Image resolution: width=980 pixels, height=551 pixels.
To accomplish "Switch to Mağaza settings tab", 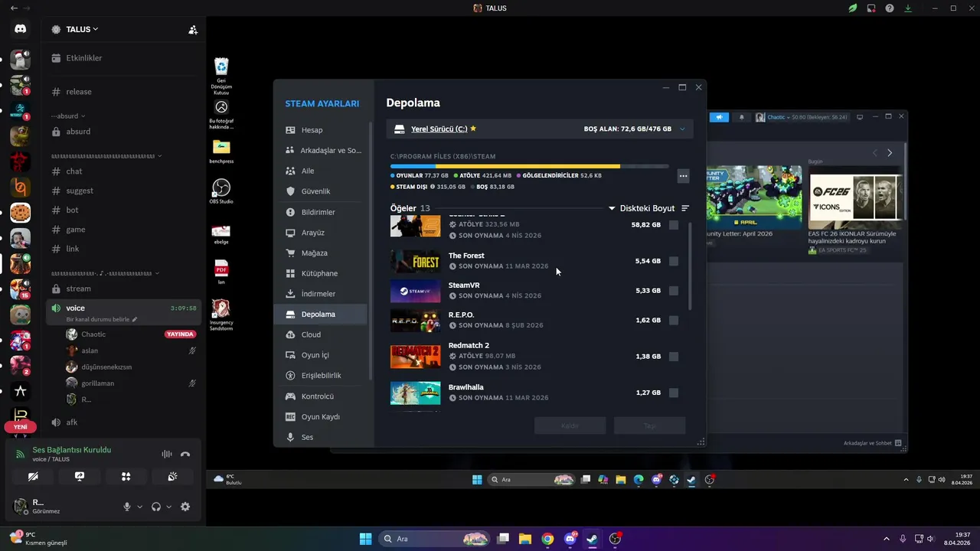I will tap(322, 253).
